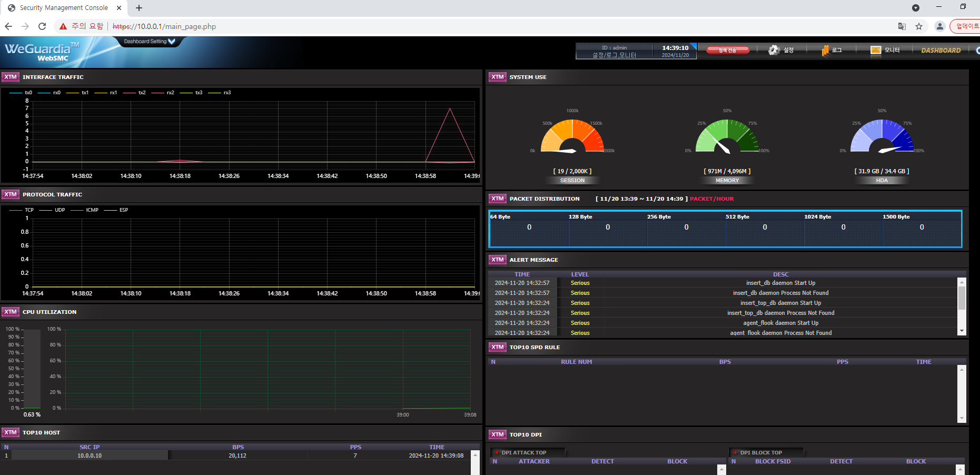Click the PACKET/HOUR link
The width and height of the screenshot is (980, 475).
(712, 199)
